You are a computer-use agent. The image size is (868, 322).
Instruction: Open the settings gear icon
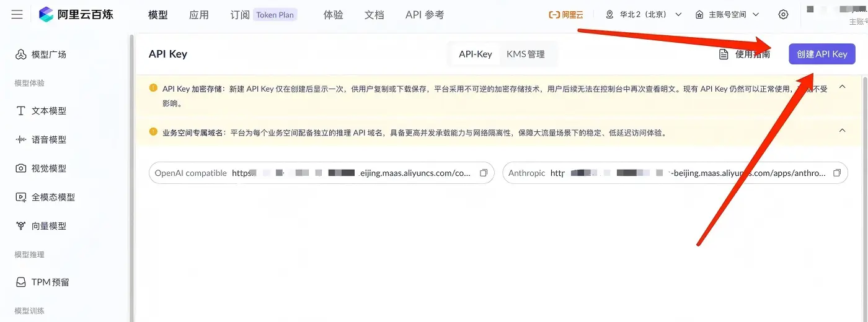[783, 14]
